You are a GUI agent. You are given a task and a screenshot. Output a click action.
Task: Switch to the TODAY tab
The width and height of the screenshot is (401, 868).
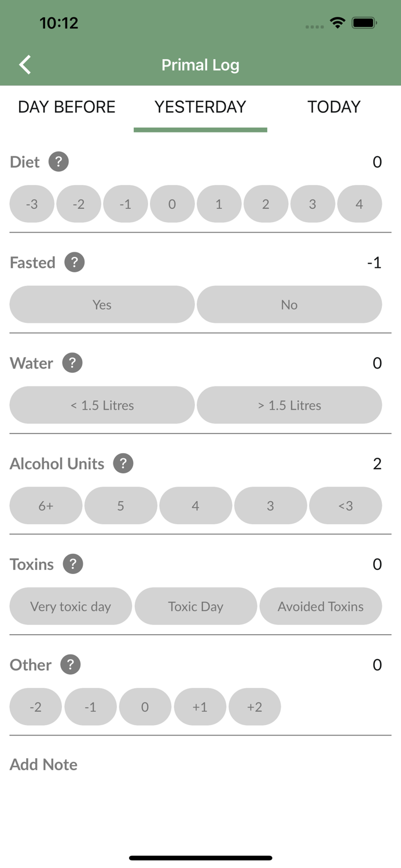(x=334, y=107)
